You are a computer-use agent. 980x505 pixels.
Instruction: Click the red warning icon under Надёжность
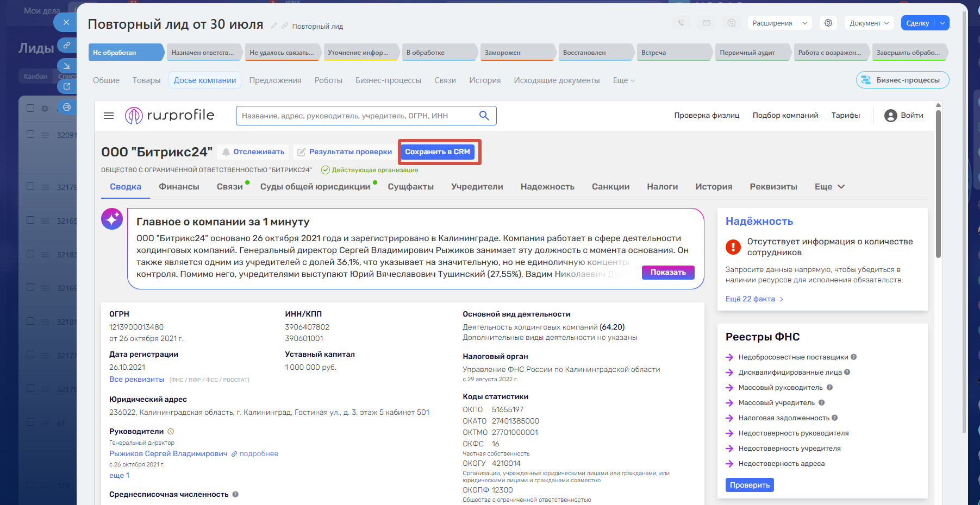(733, 247)
